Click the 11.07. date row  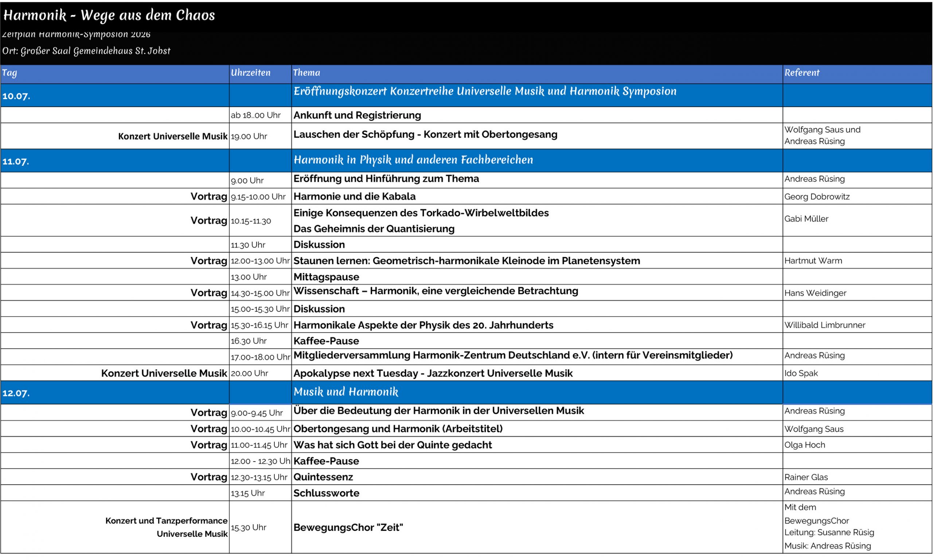(466, 161)
